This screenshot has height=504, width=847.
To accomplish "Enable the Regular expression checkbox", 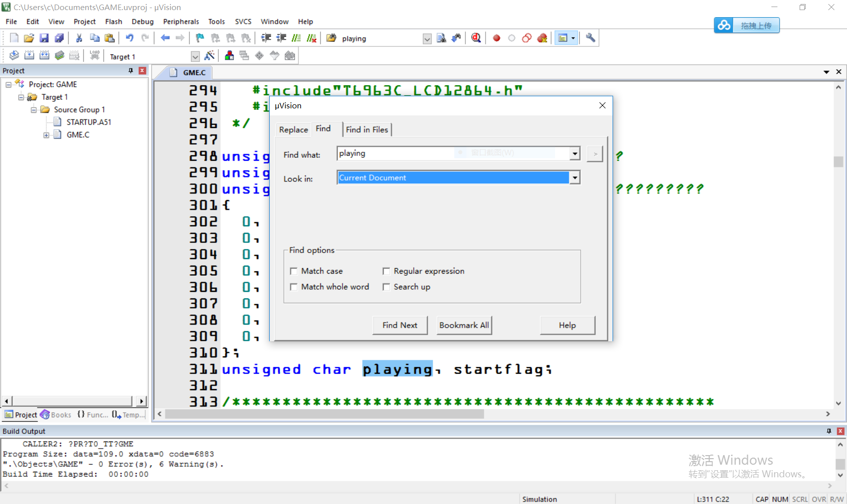I will [386, 271].
